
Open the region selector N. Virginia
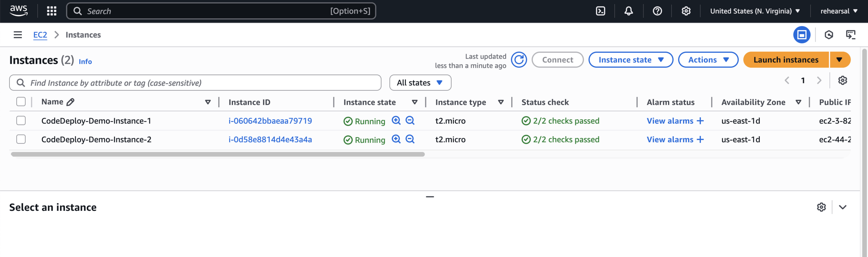(755, 11)
